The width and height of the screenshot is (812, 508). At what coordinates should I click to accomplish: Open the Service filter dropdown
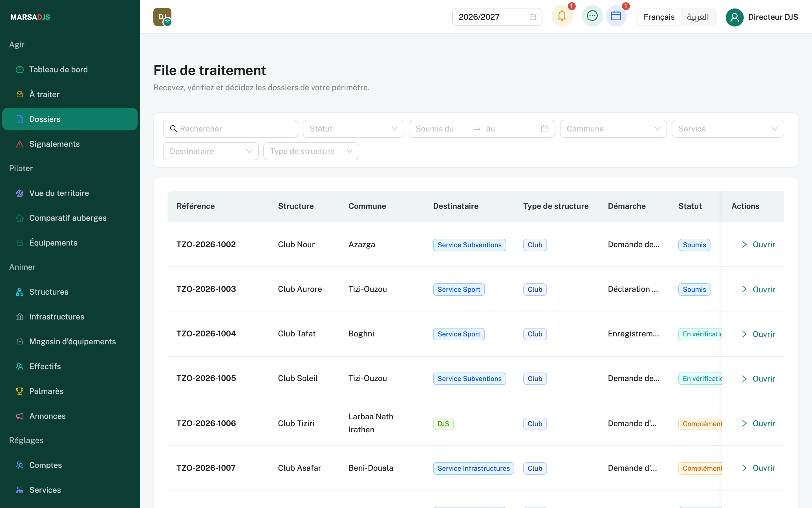[x=727, y=129]
